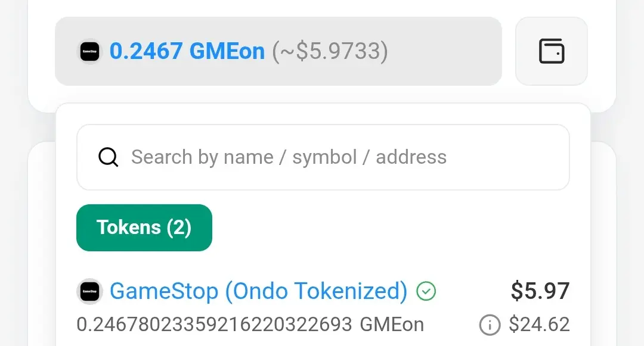Viewport: 644px width, 346px height.
Task: Click the GMEon symbol under GameStop
Action: 392,325
